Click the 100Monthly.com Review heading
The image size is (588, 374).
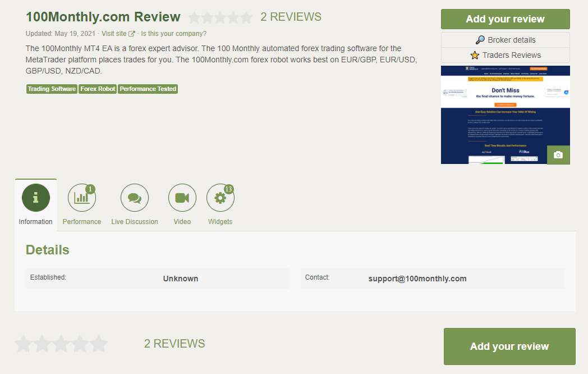[x=103, y=17]
